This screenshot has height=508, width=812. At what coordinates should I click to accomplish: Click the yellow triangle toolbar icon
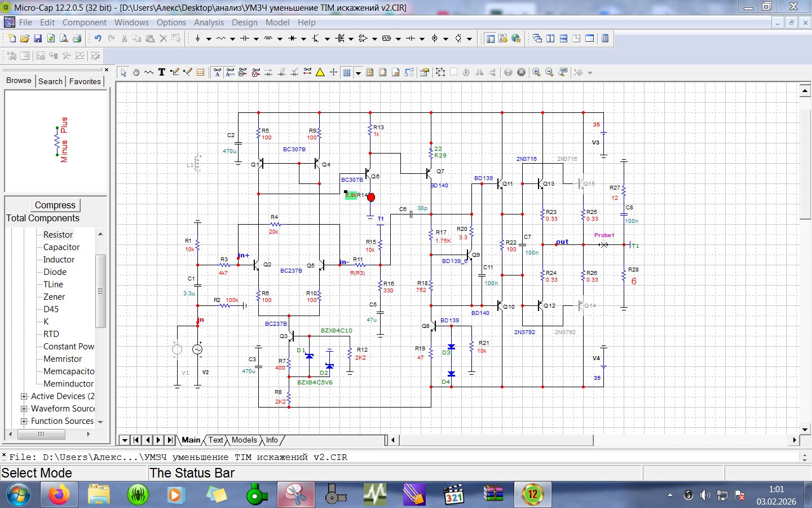coord(320,72)
